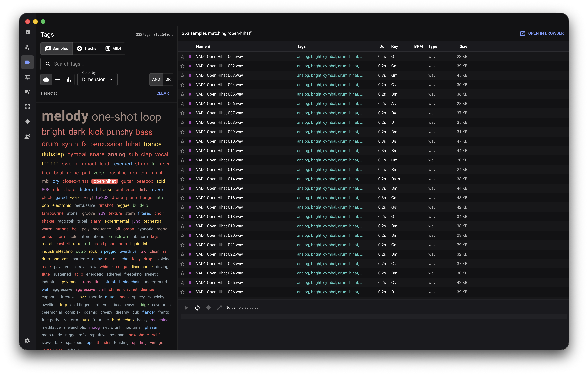Set tag filter mode to OR
Image resolution: width=588 pixels, height=375 pixels.
[168, 80]
